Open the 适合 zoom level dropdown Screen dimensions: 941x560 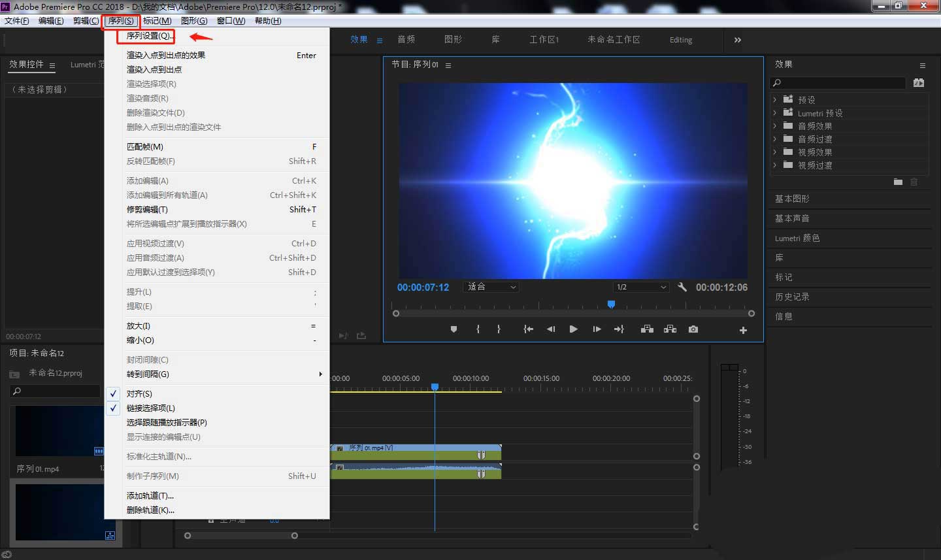point(491,287)
